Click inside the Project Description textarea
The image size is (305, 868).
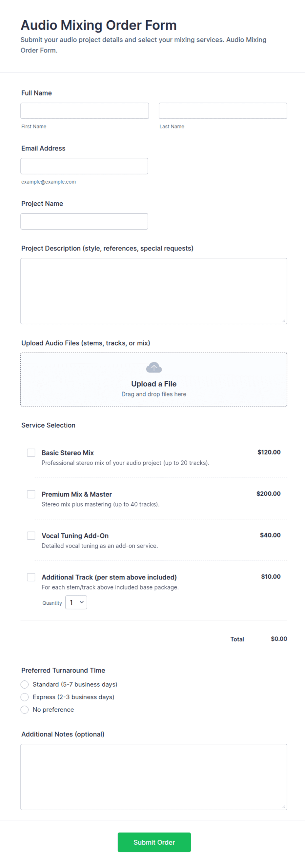(x=154, y=291)
